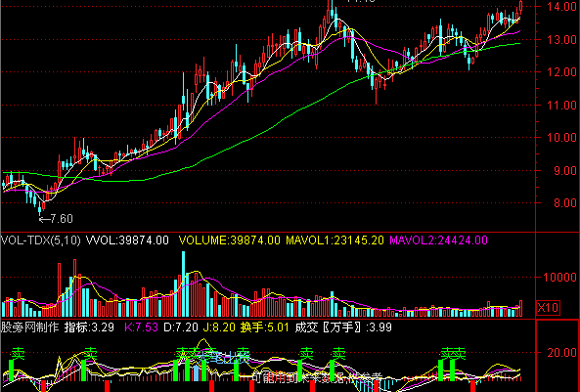The width and height of the screenshot is (580, 392).
Task: Click the light-blue bar in the indicator panel
Action: (196, 372)
